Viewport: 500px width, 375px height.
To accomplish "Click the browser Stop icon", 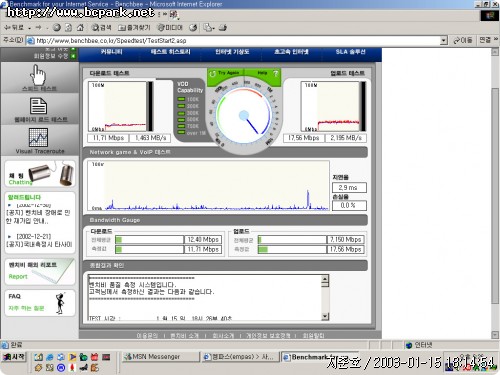I will pyautogui.click(x=57, y=27).
